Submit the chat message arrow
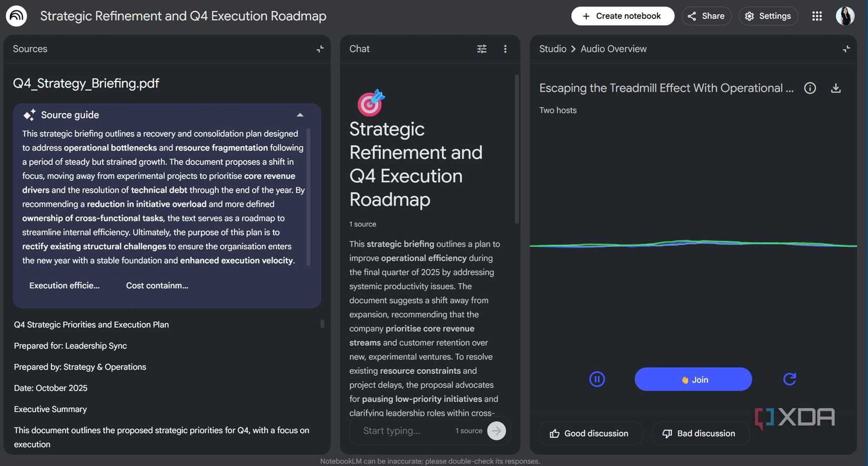The width and height of the screenshot is (868, 466). click(497, 431)
